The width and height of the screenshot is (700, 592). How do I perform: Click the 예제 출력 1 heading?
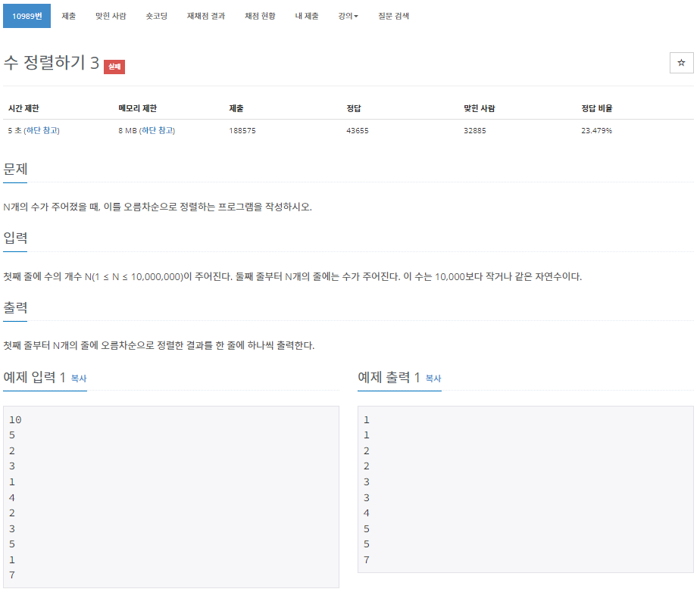pyautogui.click(x=389, y=378)
